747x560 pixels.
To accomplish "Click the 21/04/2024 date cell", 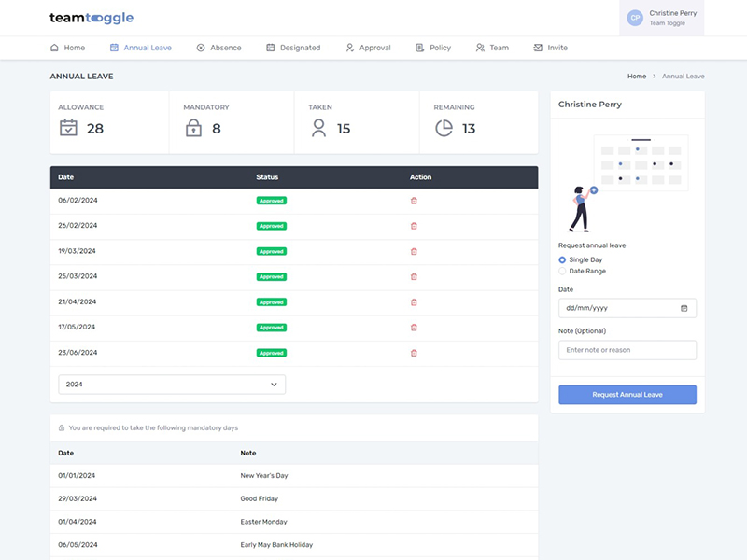I will [78, 301].
